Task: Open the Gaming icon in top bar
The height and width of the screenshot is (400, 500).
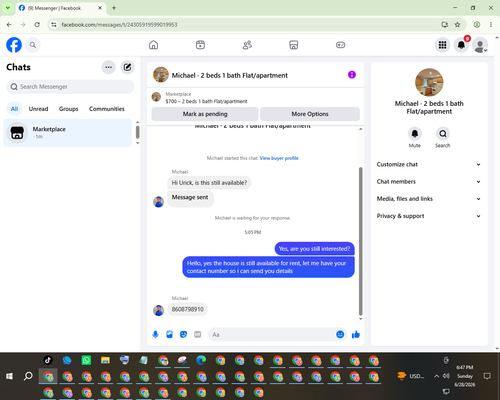Action: click(340, 45)
